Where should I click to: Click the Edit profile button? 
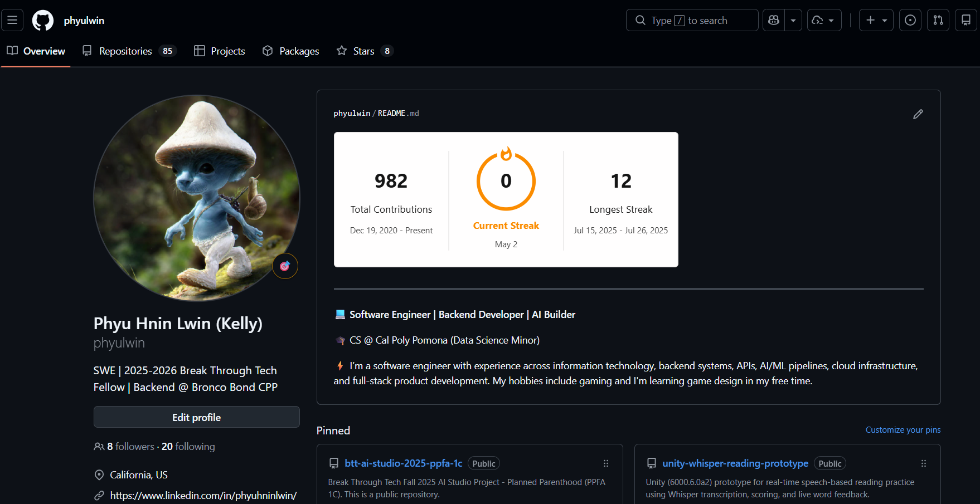click(197, 417)
